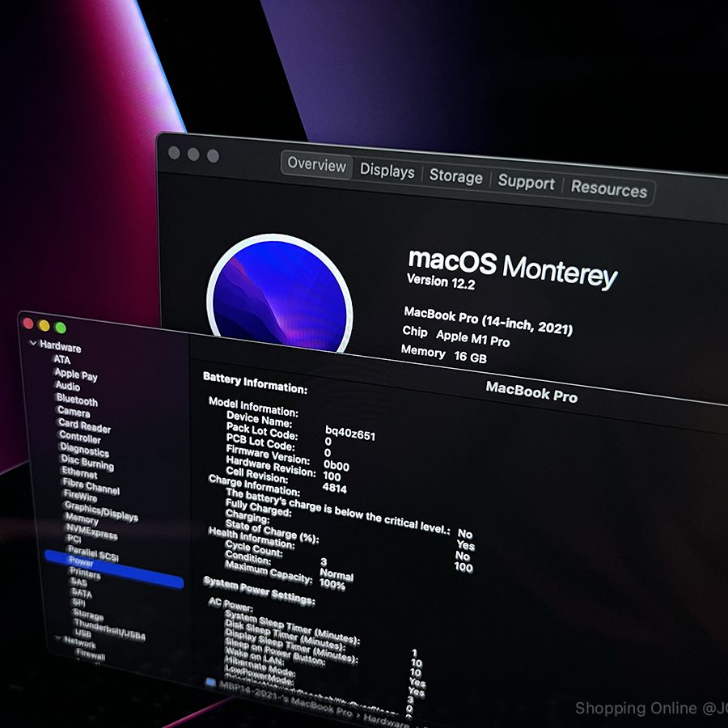This screenshot has height=728, width=728.
Task: Click the "AC Power:" label
Action: (x=231, y=605)
